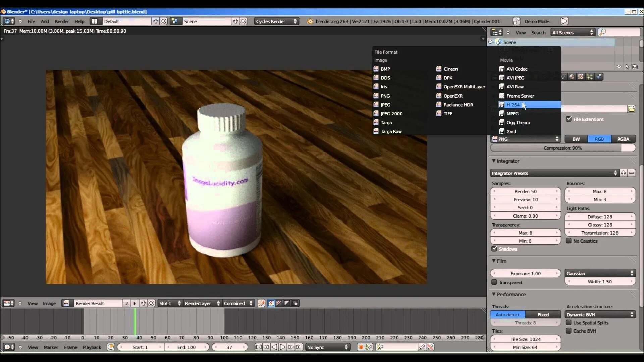The width and height of the screenshot is (644, 362).
Task: Click the F fake user button
Action: [135, 303]
